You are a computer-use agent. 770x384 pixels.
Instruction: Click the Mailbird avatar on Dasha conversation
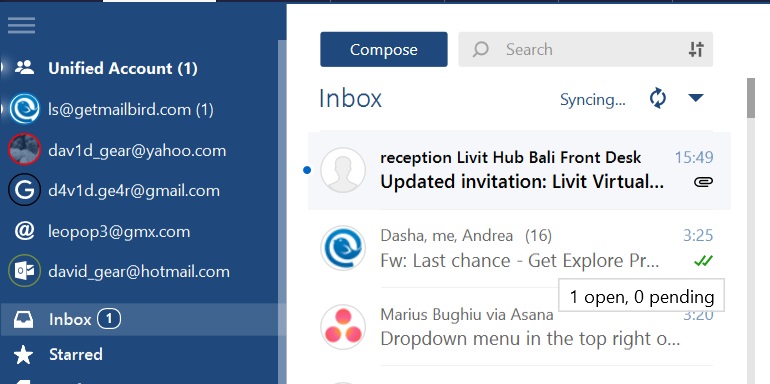(x=343, y=248)
